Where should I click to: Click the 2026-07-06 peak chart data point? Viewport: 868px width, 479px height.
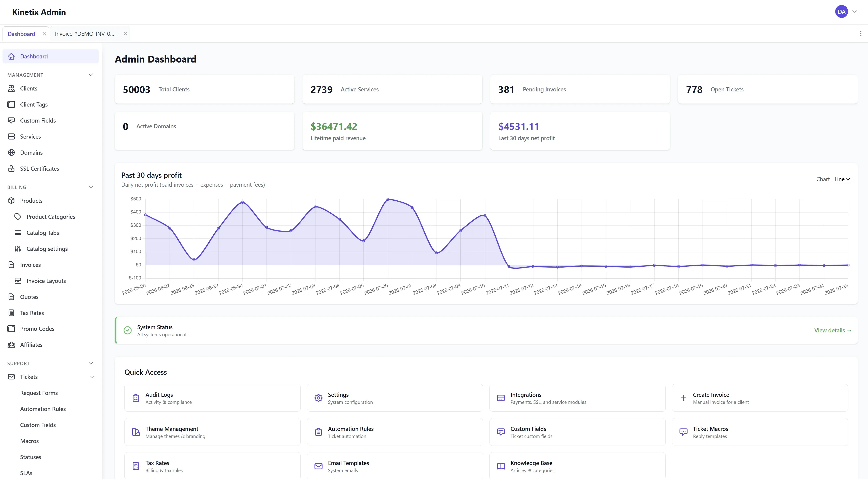[388, 200]
